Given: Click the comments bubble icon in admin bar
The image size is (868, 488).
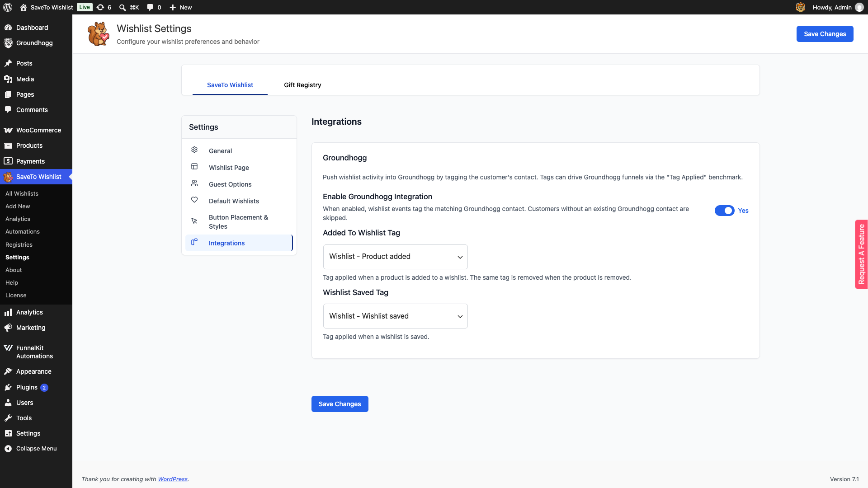Looking at the screenshot, I should click(150, 7).
